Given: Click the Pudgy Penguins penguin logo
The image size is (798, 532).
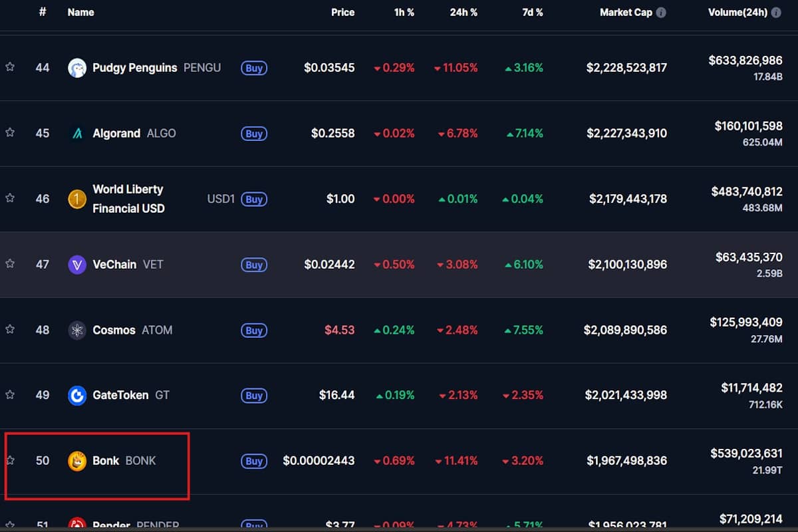Looking at the screenshot, I should click(77, 68).
